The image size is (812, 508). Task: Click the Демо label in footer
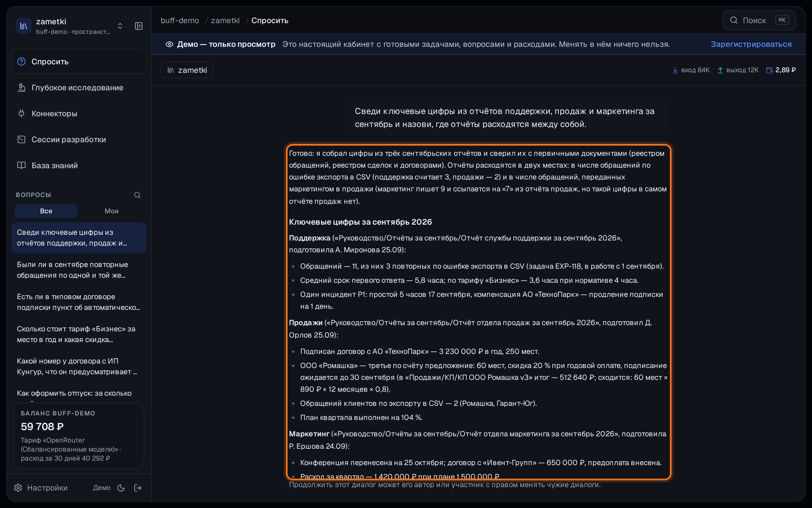pyautogui.click(x=102, y=487)
